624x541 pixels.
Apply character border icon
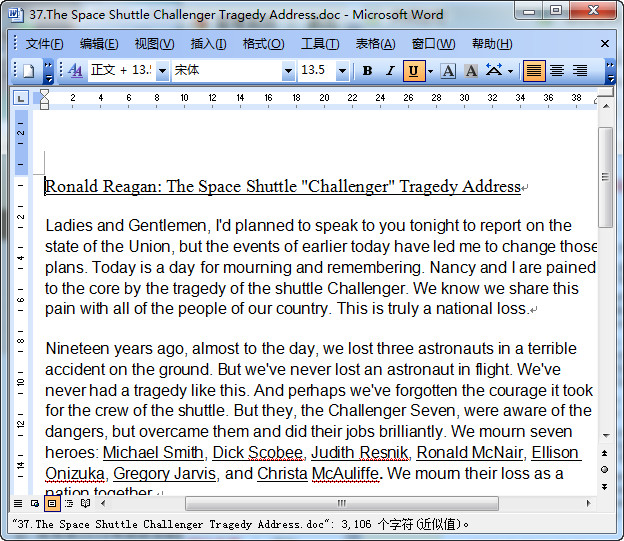448,71
